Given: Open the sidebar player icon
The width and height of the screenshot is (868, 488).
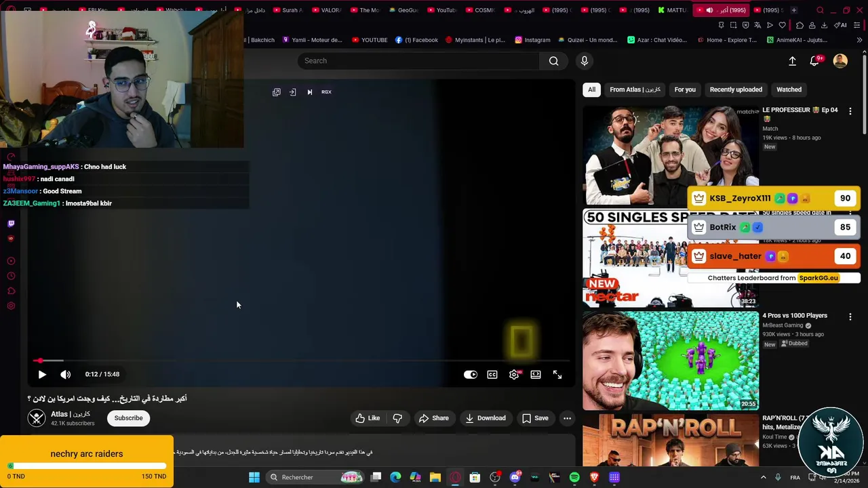Looking at the screenshot, I should [11, 261].
